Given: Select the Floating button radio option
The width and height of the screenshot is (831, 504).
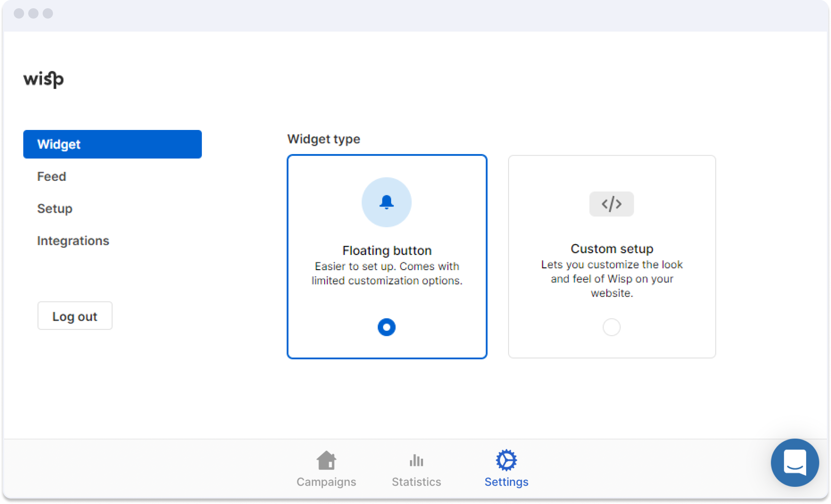Looking at the screenshot, I should click(x=387, y=327).
